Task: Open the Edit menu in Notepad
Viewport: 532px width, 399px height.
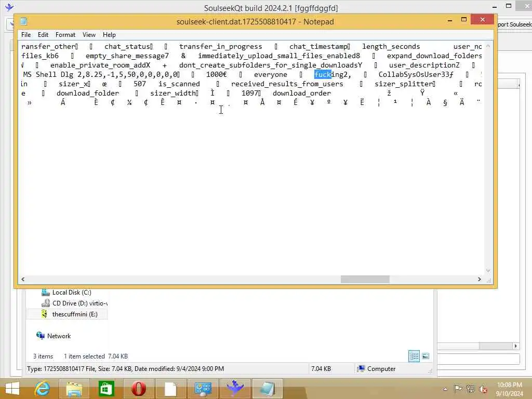Action: [43, 35]
